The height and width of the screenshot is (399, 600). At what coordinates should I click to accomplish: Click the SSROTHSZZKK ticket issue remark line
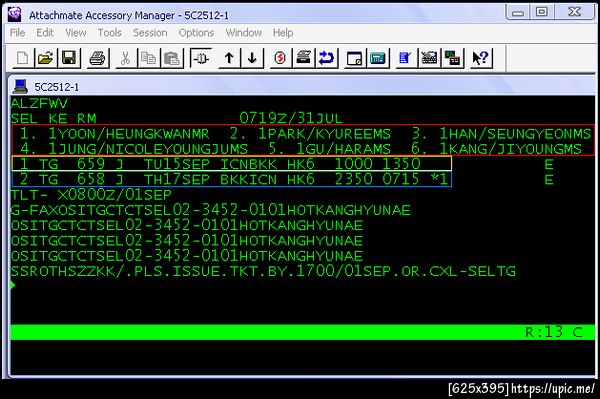[263, 271]
